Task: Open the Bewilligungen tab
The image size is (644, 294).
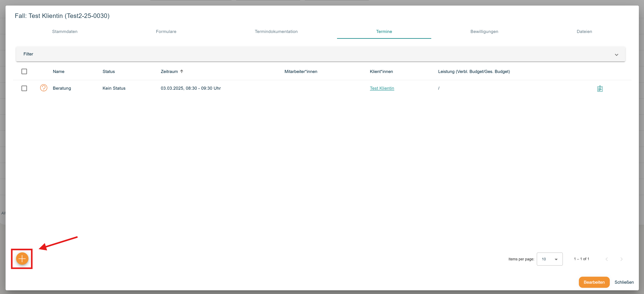Action: [x=484, y=32]
